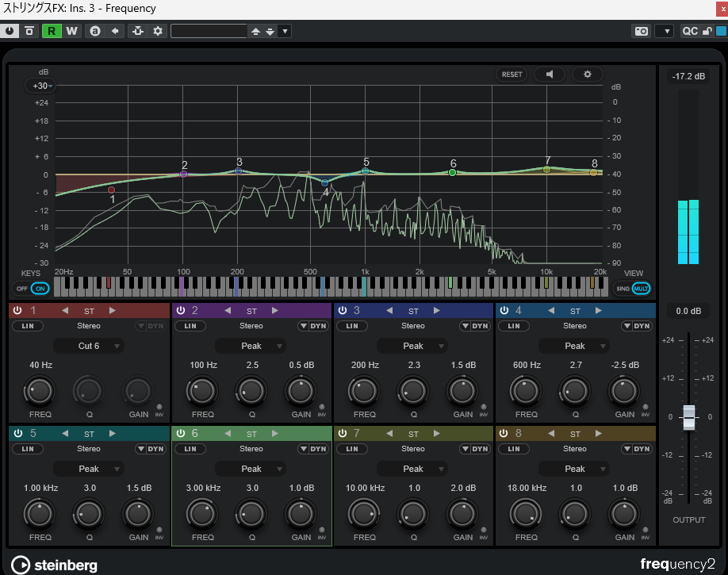Click band 4 GAIN knob
This screenshot has height=575, width=728.
624,391
